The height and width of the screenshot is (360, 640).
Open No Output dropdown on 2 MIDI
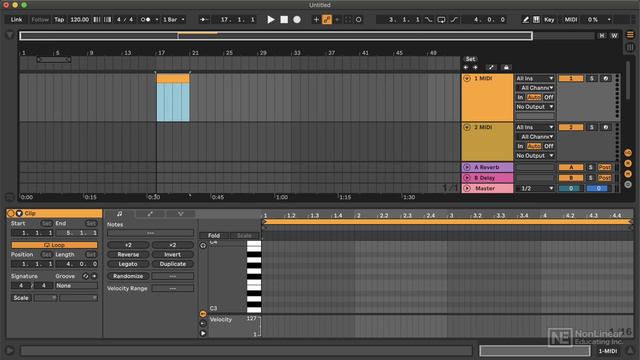pyautogui.click(x=535, y=156)
